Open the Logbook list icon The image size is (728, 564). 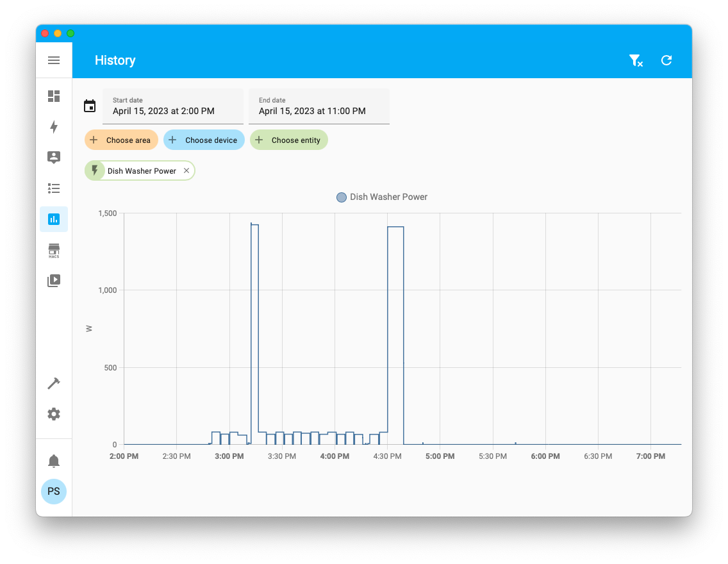click(x=54, y=188)
